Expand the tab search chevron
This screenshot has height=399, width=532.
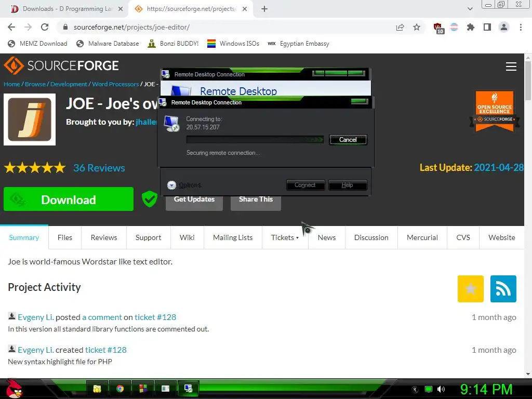coord(470,9)
